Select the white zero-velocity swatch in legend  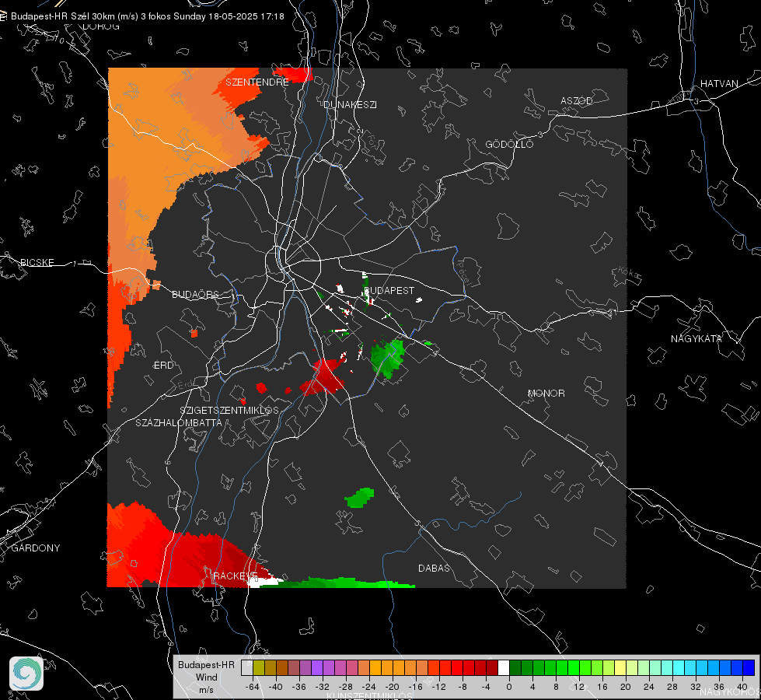pyautogui.click(x=504, y=667)
